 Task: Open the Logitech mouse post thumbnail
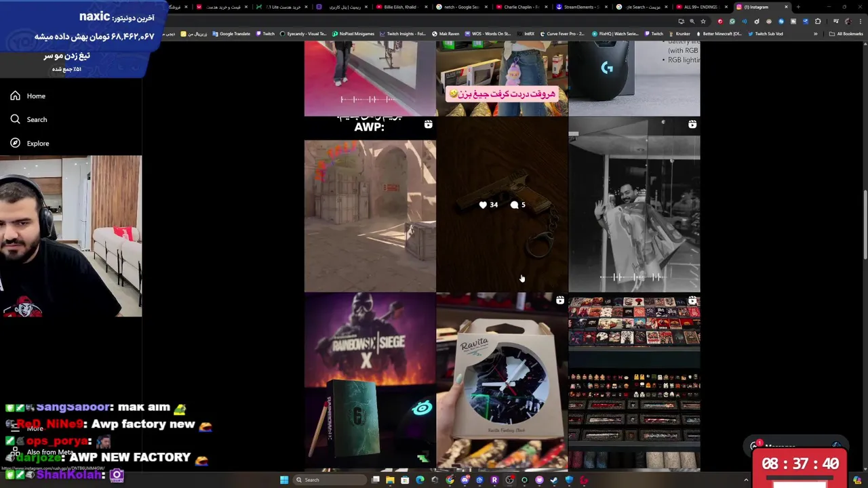pos(634,78)
